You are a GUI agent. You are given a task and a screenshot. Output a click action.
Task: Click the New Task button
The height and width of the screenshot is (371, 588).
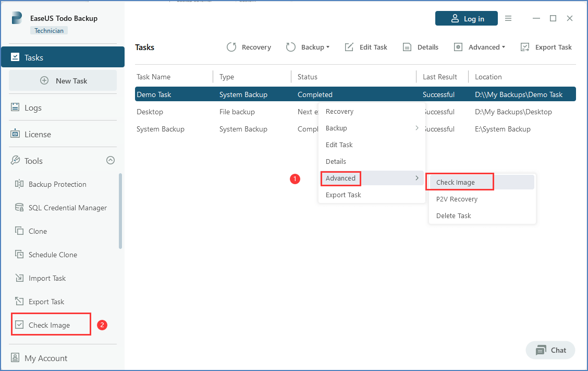tap(63, 81)
